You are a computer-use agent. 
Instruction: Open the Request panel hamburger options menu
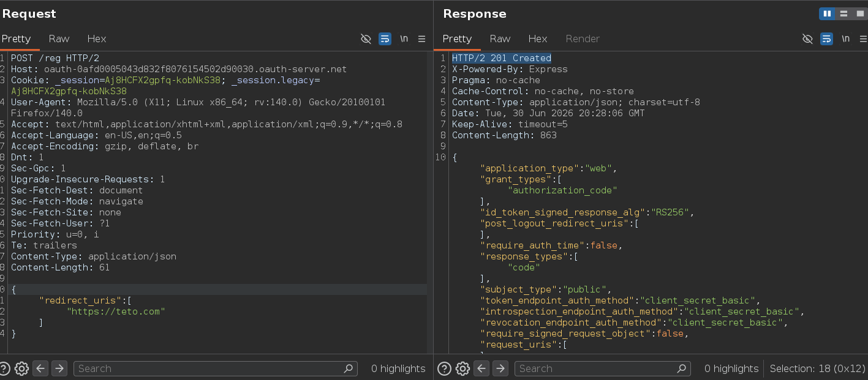point(421,39)
